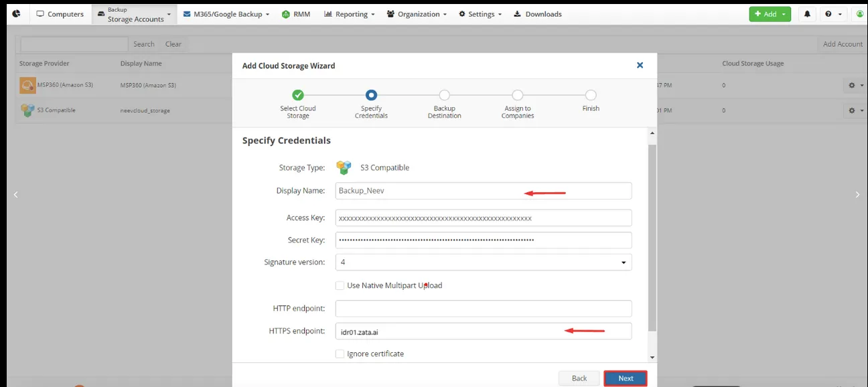
Task: Click the wizard scrollbar thumb
Action: (652, 238)
